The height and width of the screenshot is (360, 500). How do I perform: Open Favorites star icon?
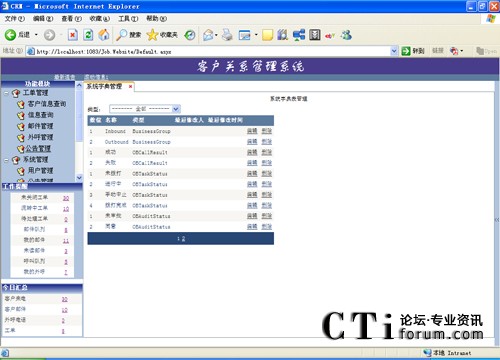152,35
